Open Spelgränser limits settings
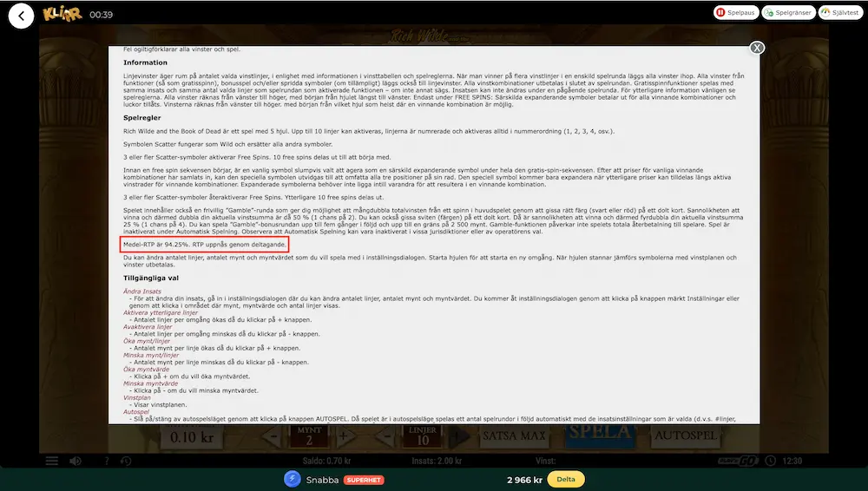The image size is (868, 491). coord(788,12)
